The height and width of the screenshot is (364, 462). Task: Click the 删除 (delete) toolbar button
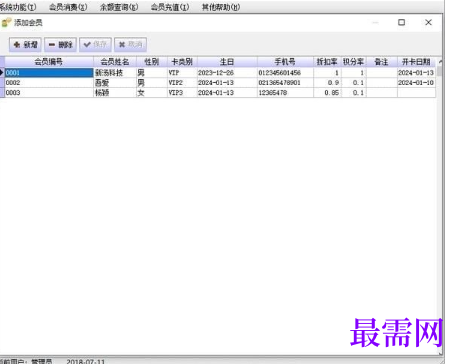[60, 45]
